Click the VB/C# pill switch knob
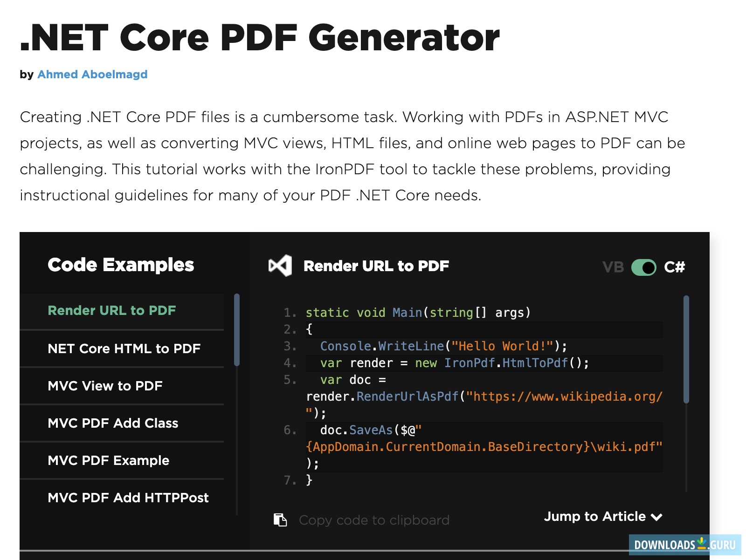 (x=649, y=267)
